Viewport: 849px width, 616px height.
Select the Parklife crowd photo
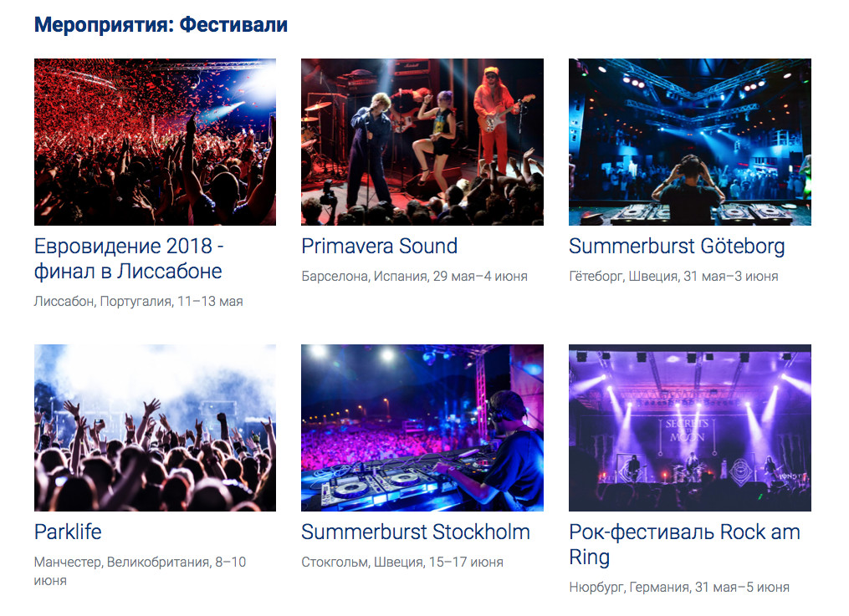tap(155, 428)
